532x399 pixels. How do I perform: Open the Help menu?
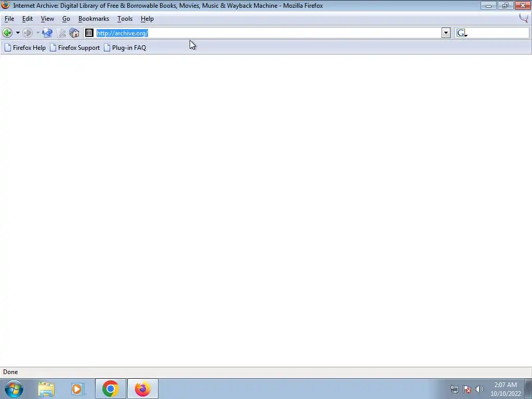click(147, 19)
